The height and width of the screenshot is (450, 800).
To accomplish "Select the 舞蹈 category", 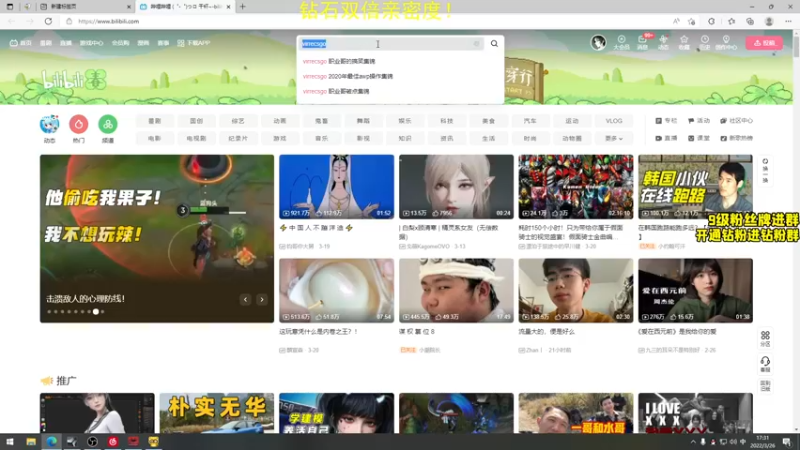I will (363, 121).
